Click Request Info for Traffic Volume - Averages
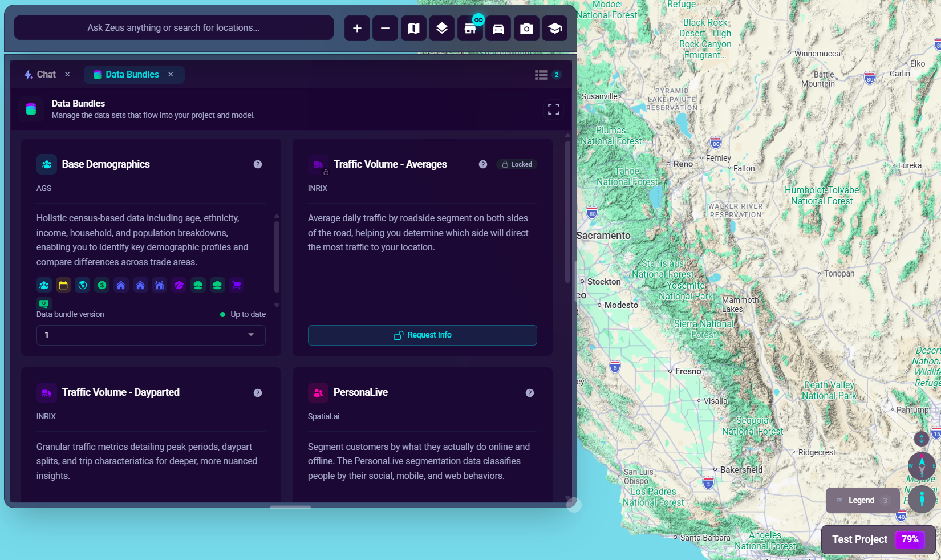This screenshot has height=560, width=941. [423, 335]
